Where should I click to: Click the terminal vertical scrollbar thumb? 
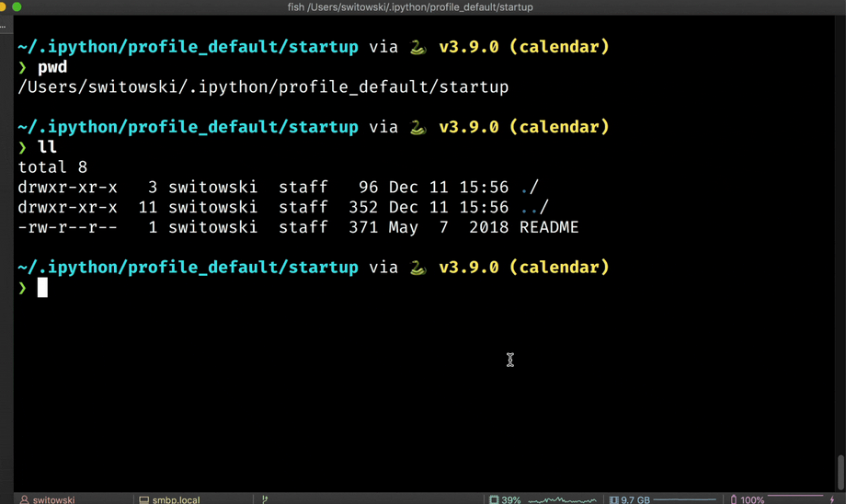click(x=840, y=472)
